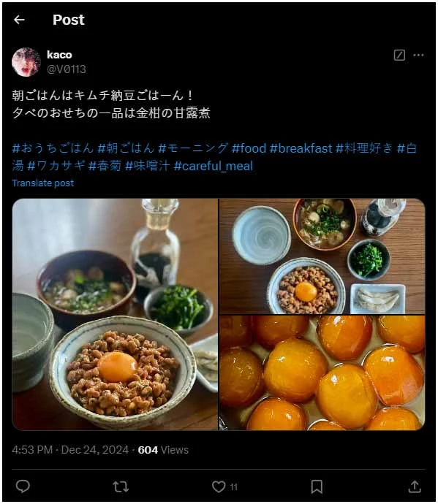Open the #food hashtag

click(x=249, y=148)
